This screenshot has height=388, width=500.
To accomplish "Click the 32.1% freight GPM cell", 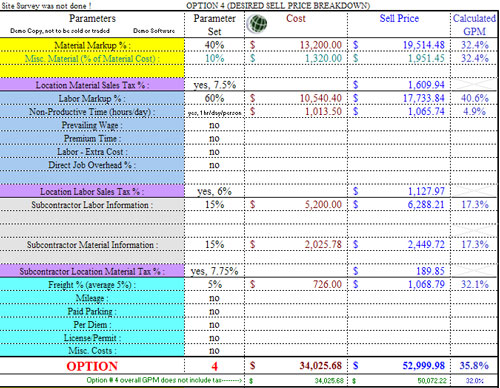I will pos(475,284).
